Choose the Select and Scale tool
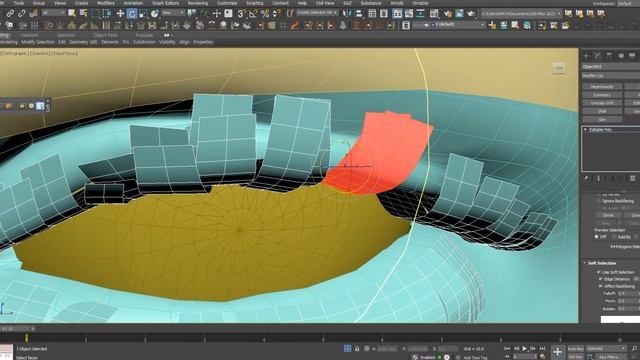Viewport: 640px width, 360px height. click(143, 13)
